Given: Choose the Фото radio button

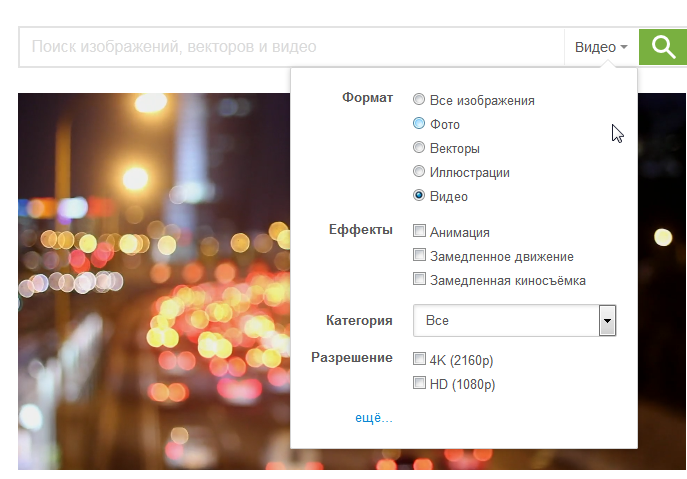Looking at the screenshot, I should point(419,124).
